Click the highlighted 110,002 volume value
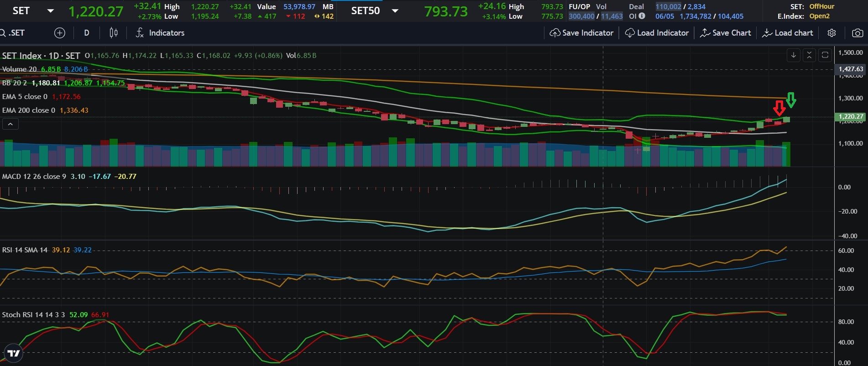This screenshot has height=366, width=868. pyautogui.click(x=668, y=6)
